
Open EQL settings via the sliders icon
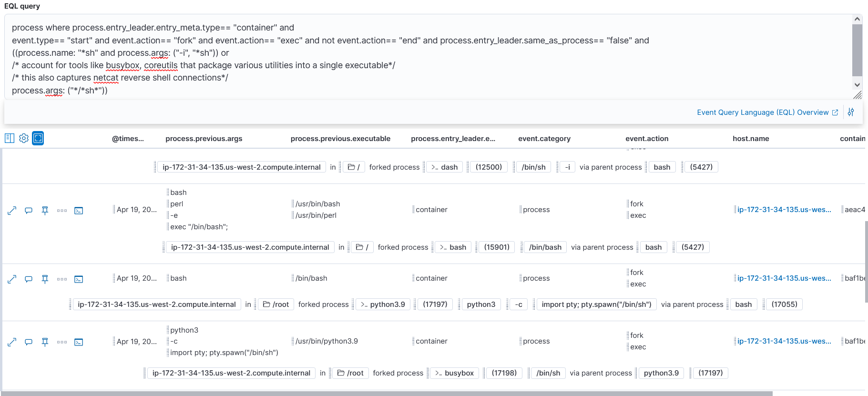[851, 112]
